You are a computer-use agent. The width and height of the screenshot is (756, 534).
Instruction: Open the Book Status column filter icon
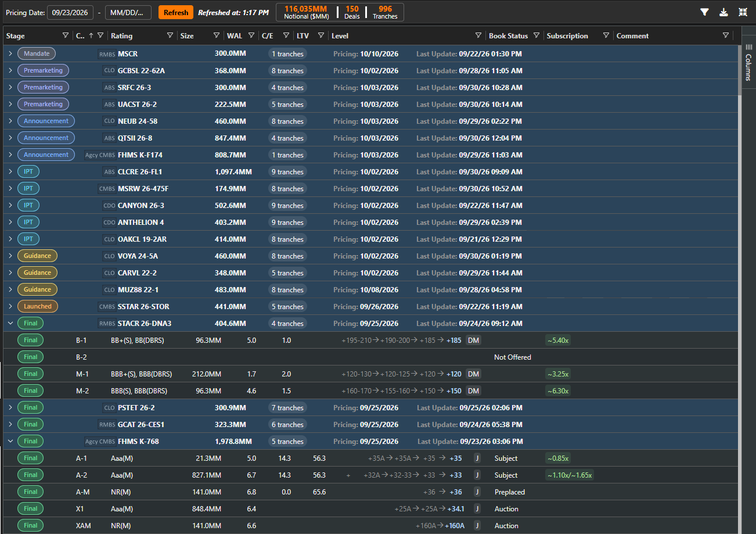point(537,36)
